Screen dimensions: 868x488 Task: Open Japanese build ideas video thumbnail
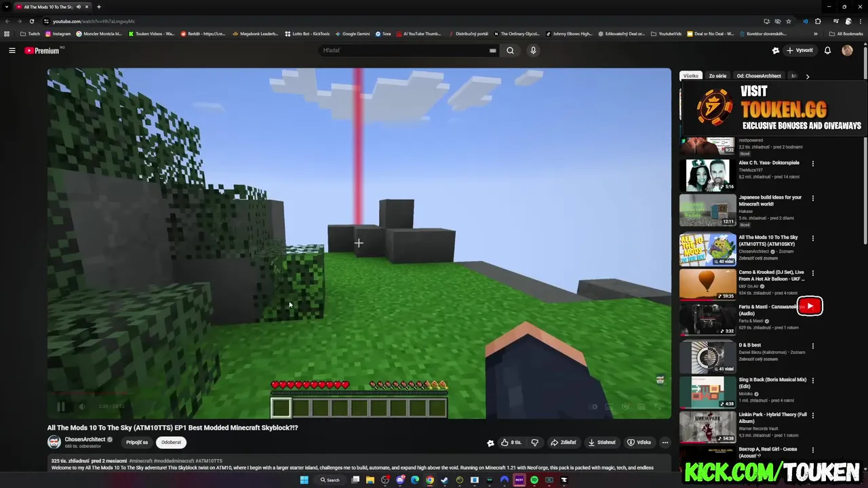(707, 210)
